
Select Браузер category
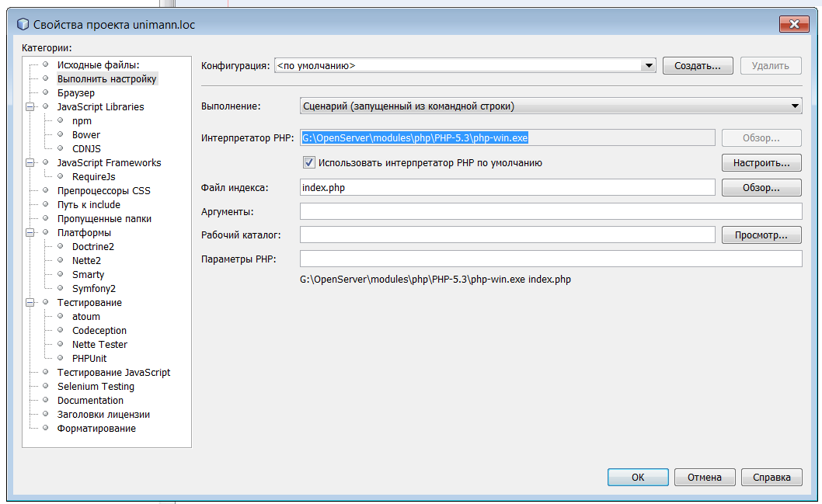[x=75, y=93]
